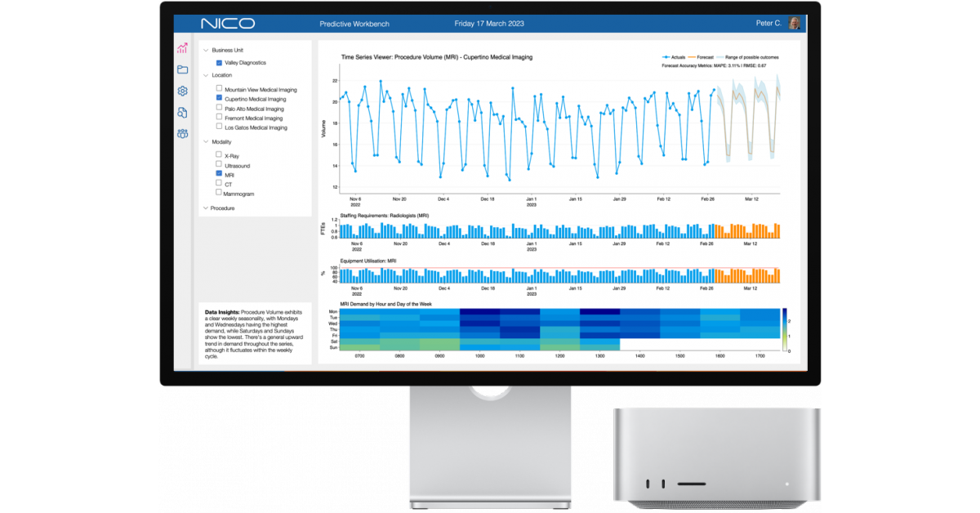Viewport: 980px width, 513px height.
Task: Enable the Ultrasound modality checkbox
Action: [219, 164]
